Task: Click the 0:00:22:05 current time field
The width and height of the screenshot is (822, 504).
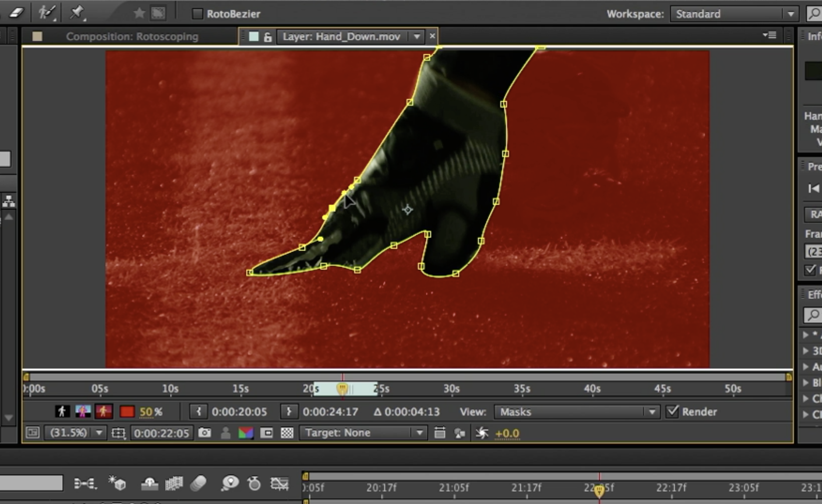Action: pyautogui.click(x=162, y=433)
